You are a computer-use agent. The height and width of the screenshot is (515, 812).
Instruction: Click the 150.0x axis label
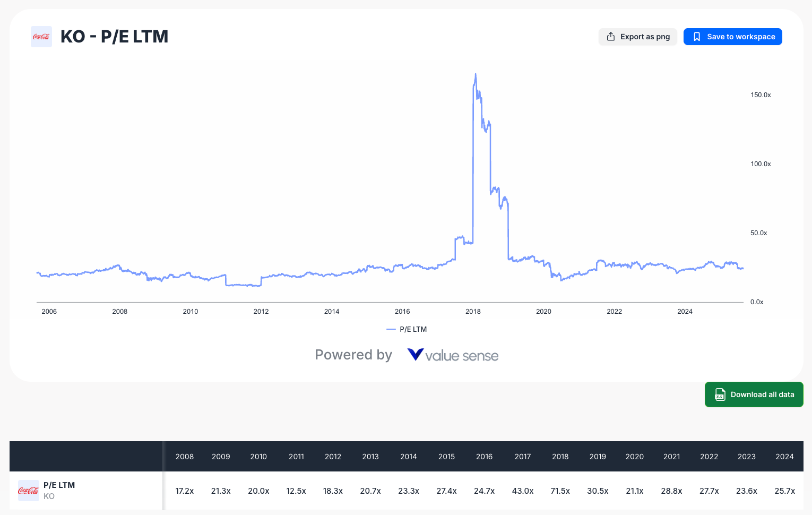click(x=760, y=95)
